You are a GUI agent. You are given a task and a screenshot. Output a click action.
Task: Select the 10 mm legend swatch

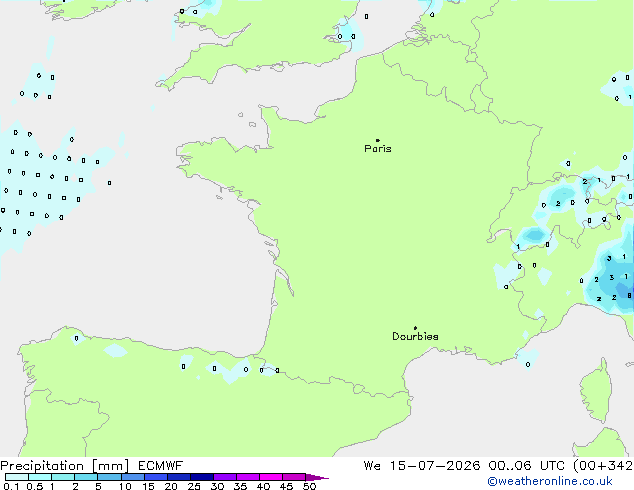[133, 477]
